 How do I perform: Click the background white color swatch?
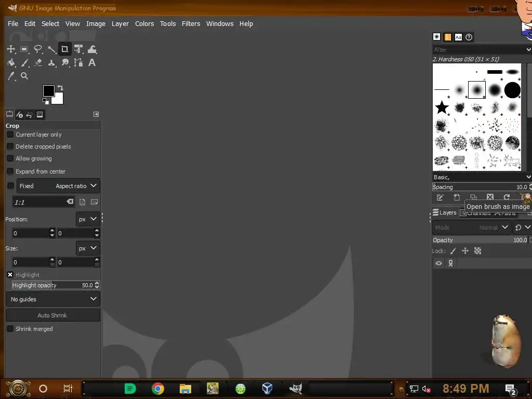pos(58,99)
